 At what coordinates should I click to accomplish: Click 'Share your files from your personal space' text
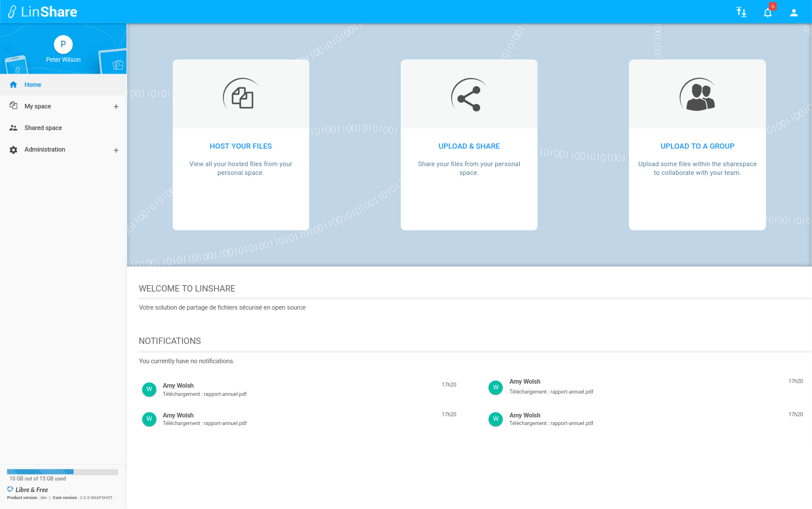[x=469, y=169]
